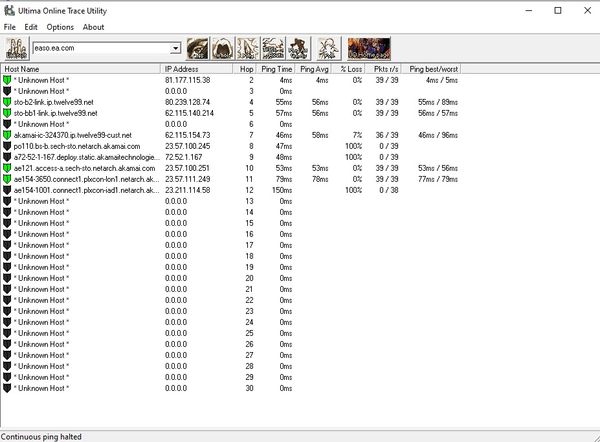600x442 pixels.
Task: Click green status icon for sto-b2-link.ip.twelve99.net
Action: tap(8, 102)
